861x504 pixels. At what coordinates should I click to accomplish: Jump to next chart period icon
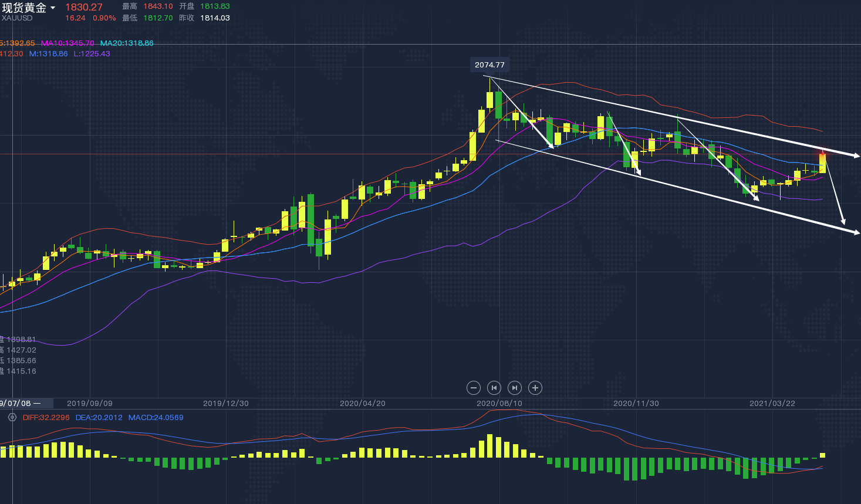click(515, 388)
